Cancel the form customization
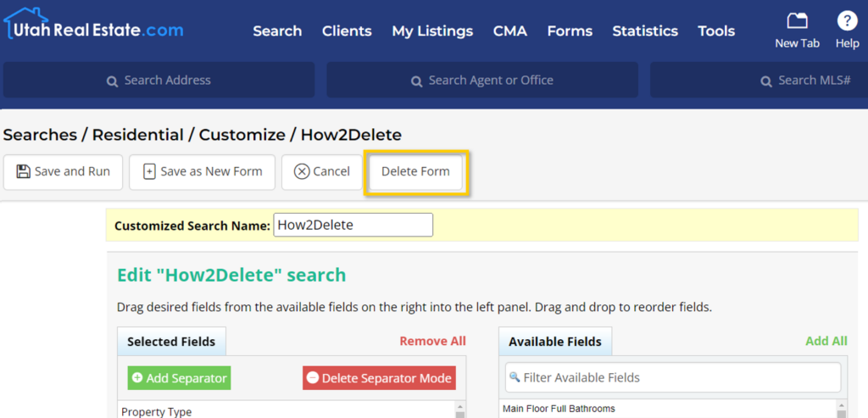The width and height of the screenshot is (868, 418). point(321,171)
